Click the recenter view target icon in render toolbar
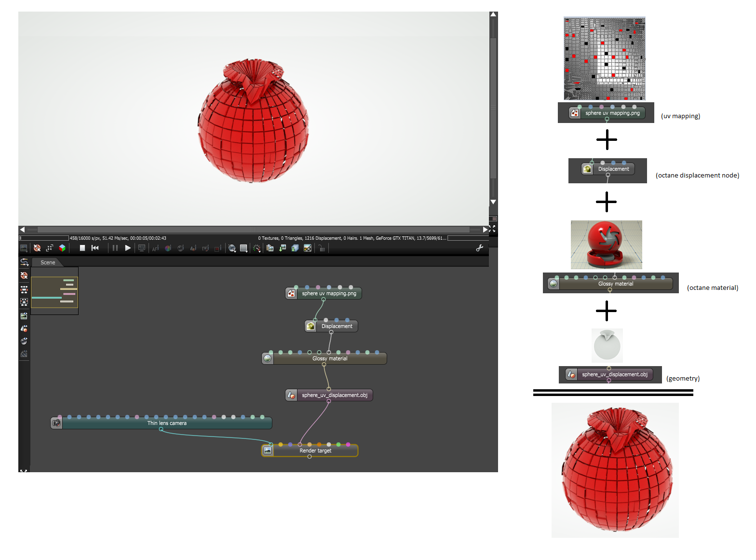Screen dimensions: 756x560 click(x=37, y=248)
